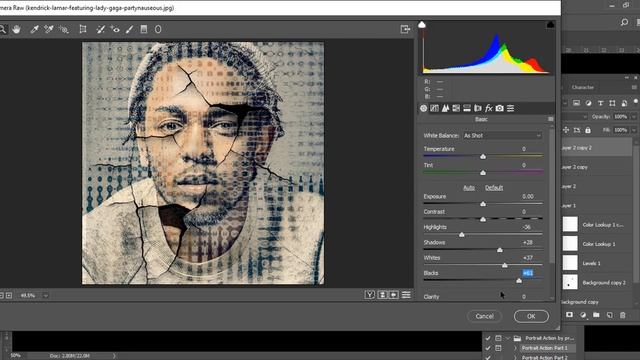Select the Radial Filter tool
The width and height of the screenshot is (640, 360).
(x=158, y=29)
